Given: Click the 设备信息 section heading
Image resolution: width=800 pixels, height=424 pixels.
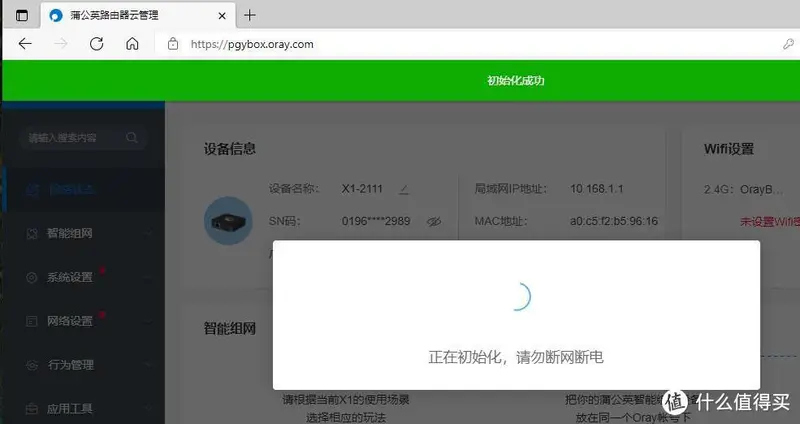Looking at the screenshot, I should (230, 149).
